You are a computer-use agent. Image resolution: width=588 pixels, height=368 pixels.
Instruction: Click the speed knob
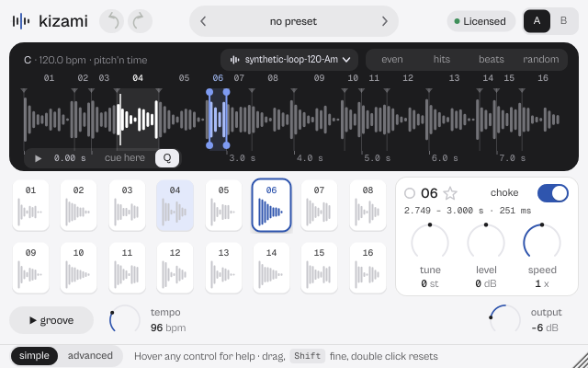[542, 242]
